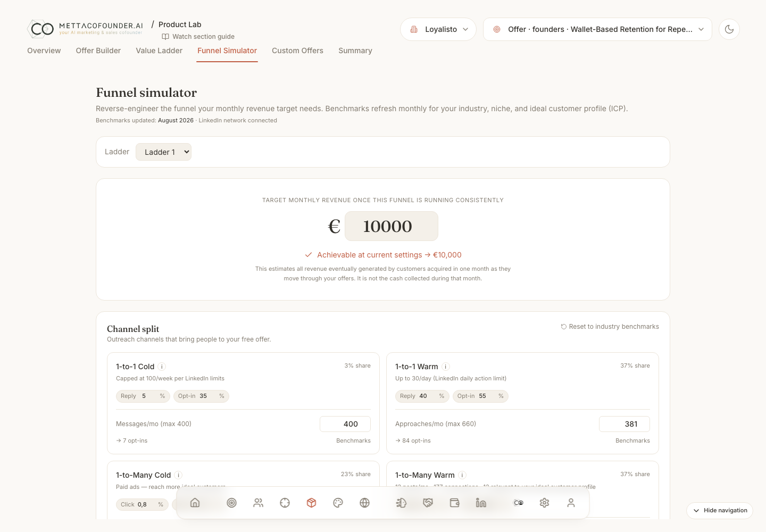Open the Value Ladder tab
This screenshot has height=532, width=766.
pyautogui.click(x=159, y=51)
